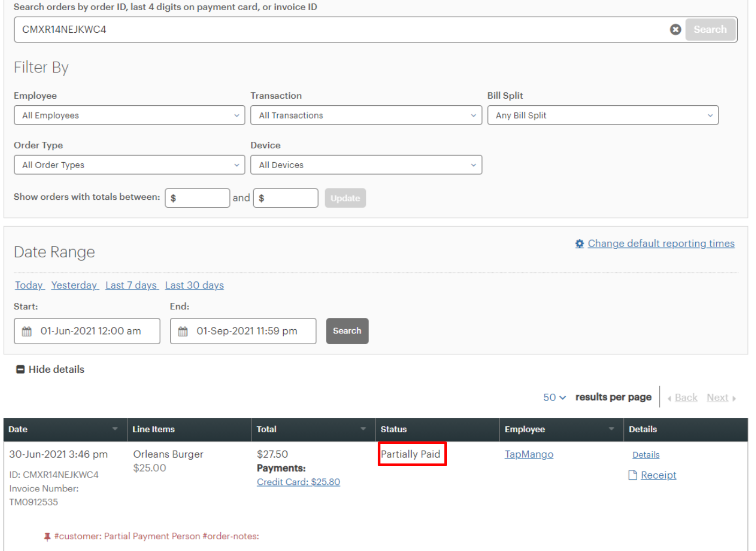Click the gear icon for reporting times

(579, 243)
